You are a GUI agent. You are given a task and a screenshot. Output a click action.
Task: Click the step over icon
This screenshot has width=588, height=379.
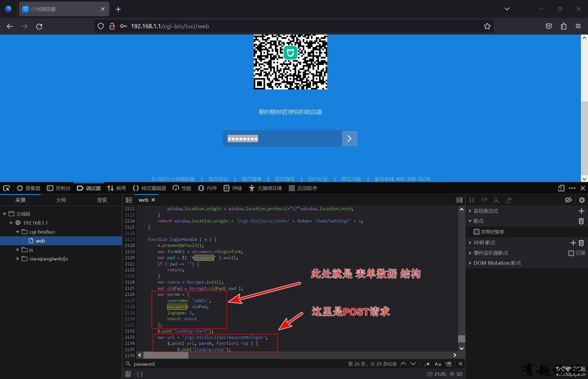(484, 200)
